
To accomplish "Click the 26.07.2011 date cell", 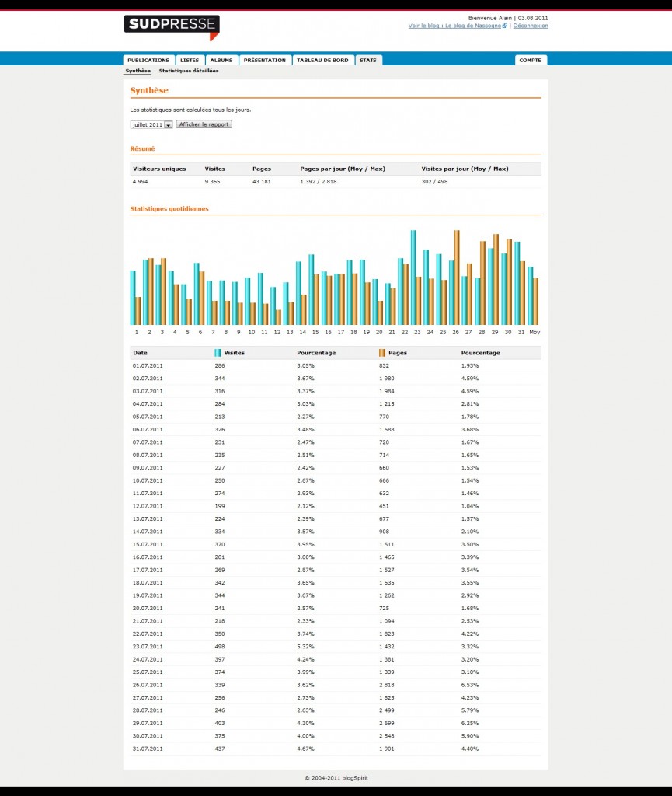I will coord(148,685).
